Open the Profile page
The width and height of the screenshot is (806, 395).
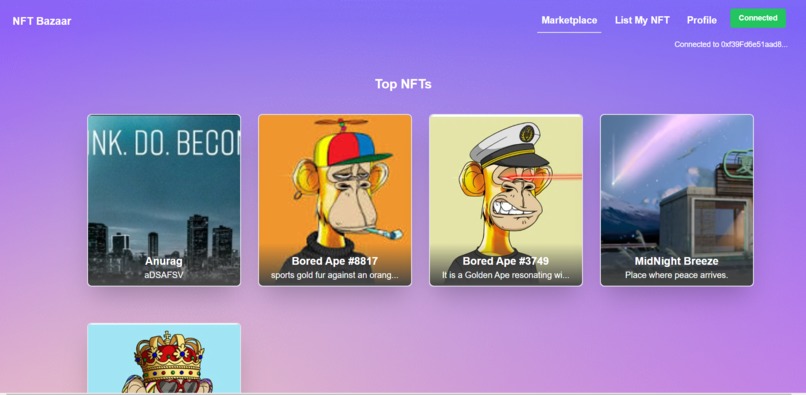click(x=702, y=20)
